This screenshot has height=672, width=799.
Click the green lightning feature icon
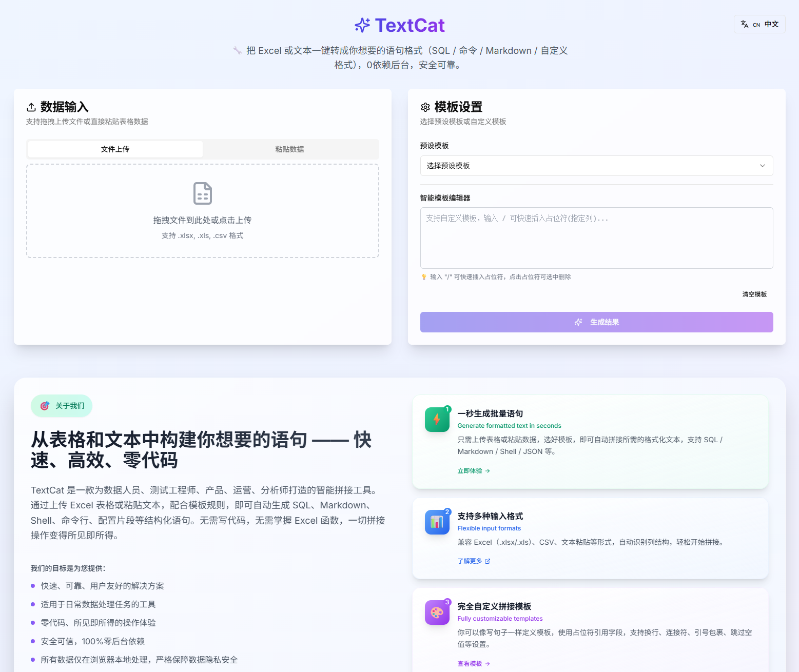[x=437, y=420]
